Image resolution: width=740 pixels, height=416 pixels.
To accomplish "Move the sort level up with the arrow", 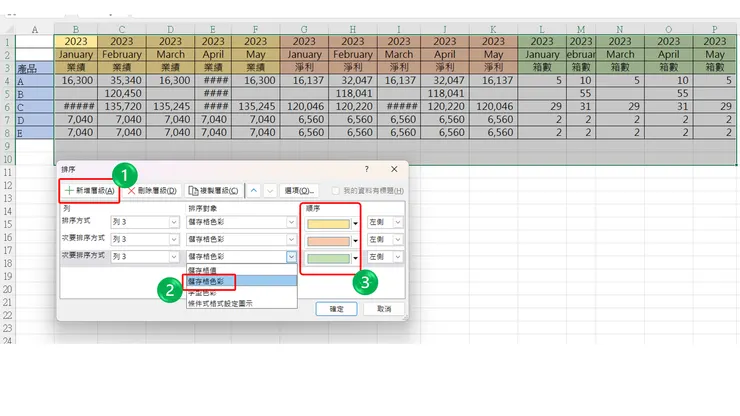I will tap(254, 191).
